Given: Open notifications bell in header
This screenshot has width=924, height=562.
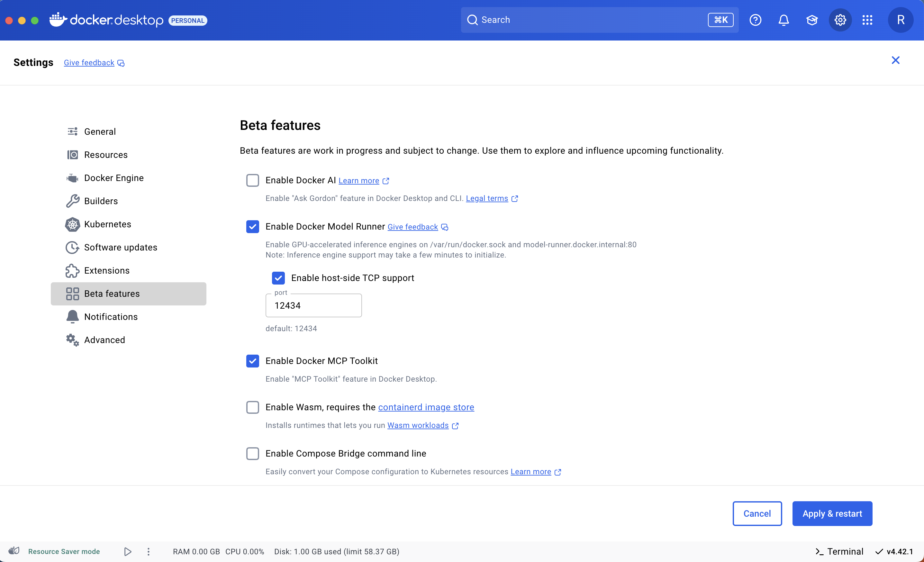Looking at the screenshot, I should (x=784, y=20).
